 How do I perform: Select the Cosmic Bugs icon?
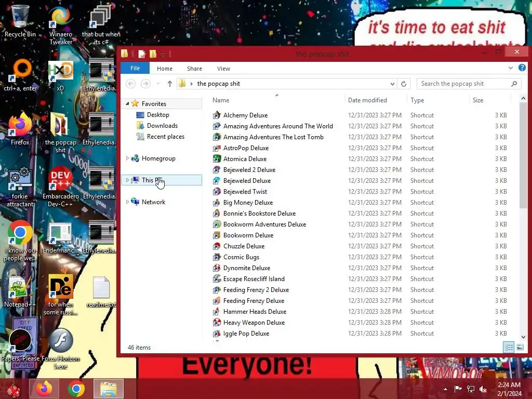click(x=217, y=257)
